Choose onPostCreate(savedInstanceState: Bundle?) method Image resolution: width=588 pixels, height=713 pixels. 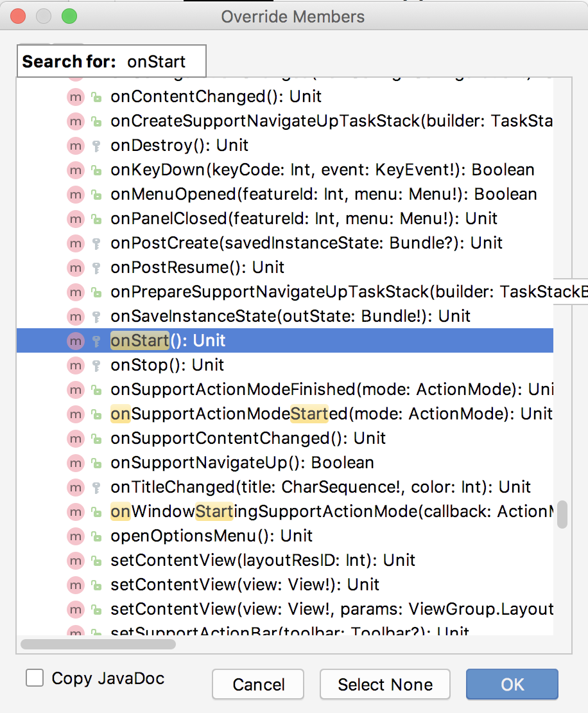[306, 243]
